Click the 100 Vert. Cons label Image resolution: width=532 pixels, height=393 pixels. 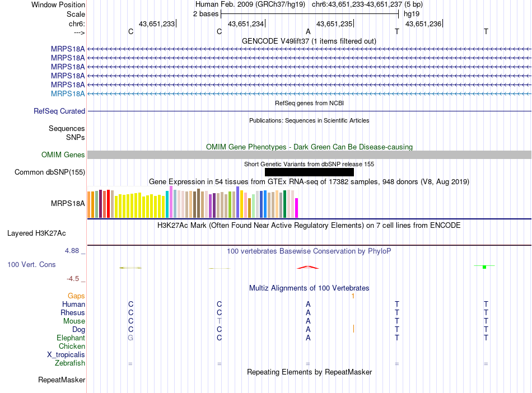31,264
